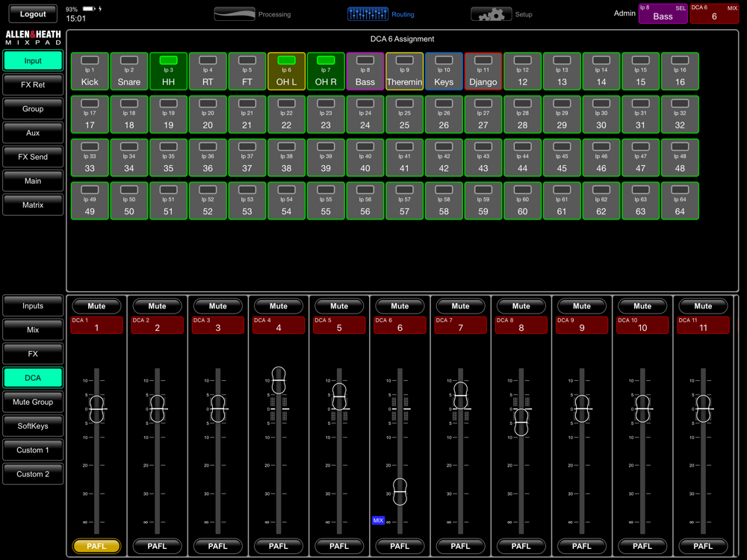
Task: Select the FX Ret routing tab
Action: tap(33, 85)
